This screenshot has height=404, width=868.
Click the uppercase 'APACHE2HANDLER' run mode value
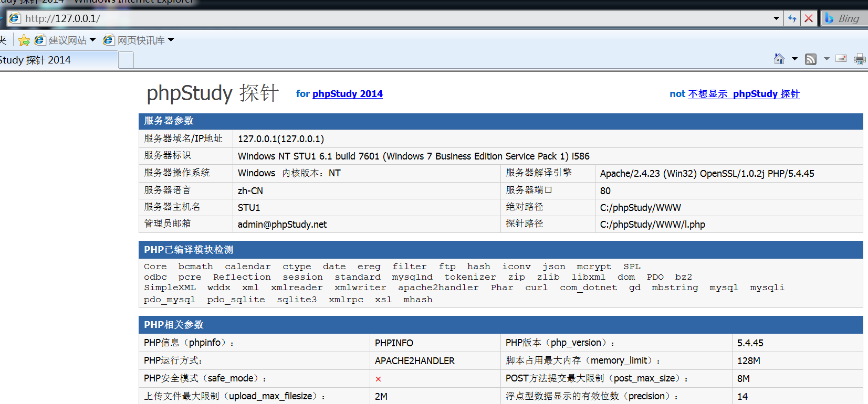(415, 361)
